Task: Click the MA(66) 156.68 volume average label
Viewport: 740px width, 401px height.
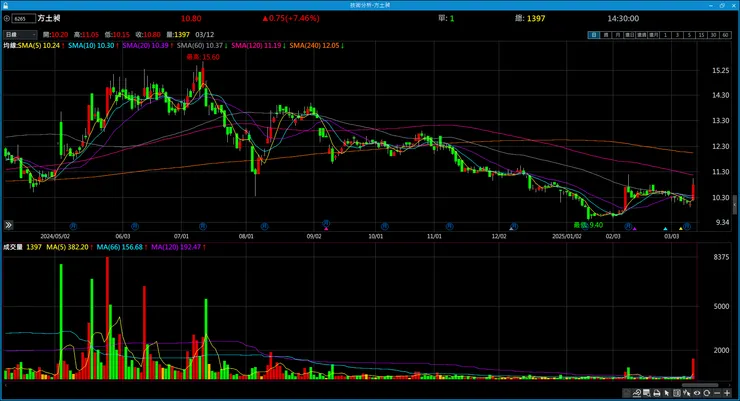Action: [x=119, y=247]
